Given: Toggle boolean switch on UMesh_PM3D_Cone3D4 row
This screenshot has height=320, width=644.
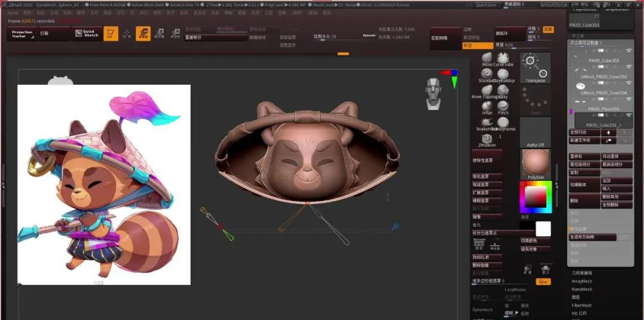Looking at the screenshot, I should click(x=601, y=82).
